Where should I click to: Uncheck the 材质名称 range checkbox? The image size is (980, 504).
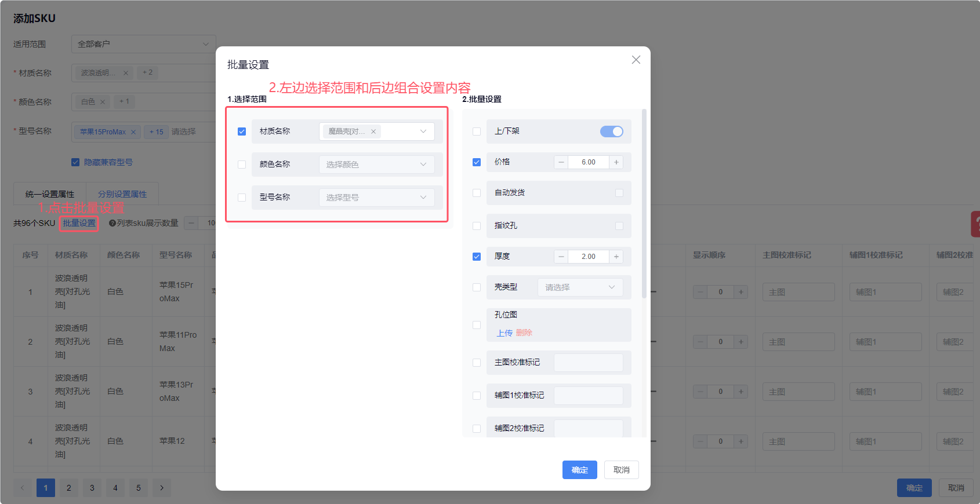coord(242,132)
